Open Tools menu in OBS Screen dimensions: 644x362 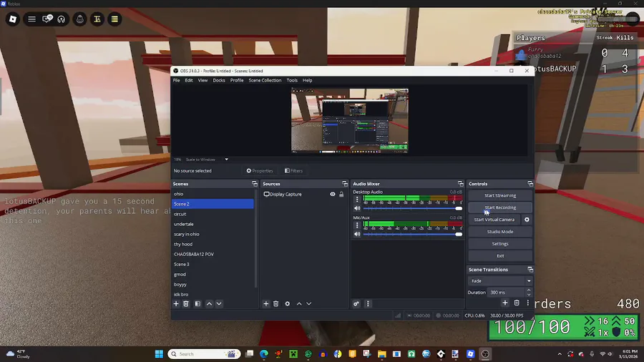(292, 80)
